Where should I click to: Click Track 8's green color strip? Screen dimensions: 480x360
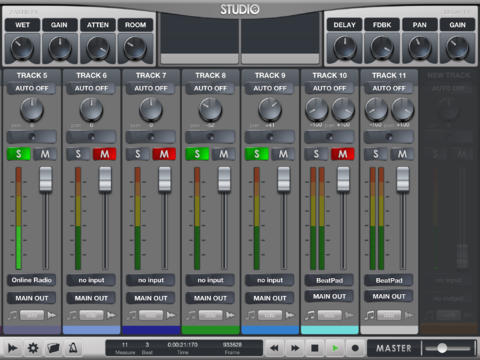(x=210, y=330)
